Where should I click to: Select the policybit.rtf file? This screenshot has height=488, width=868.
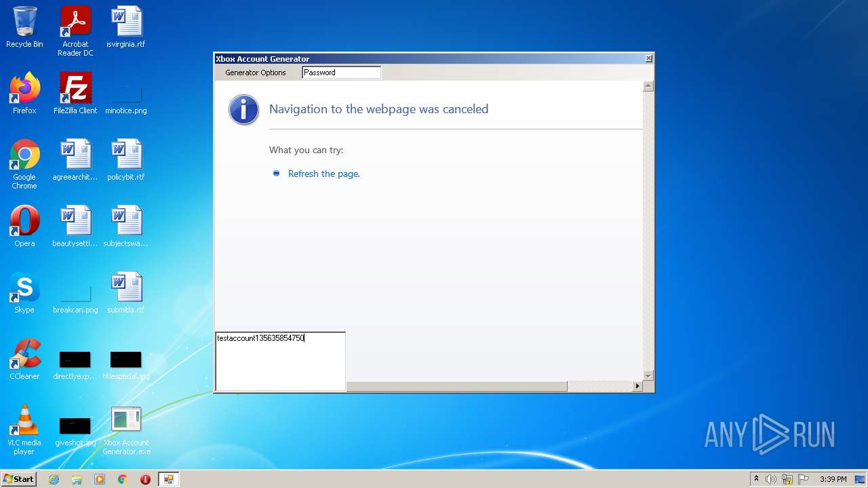pos(126,160)
